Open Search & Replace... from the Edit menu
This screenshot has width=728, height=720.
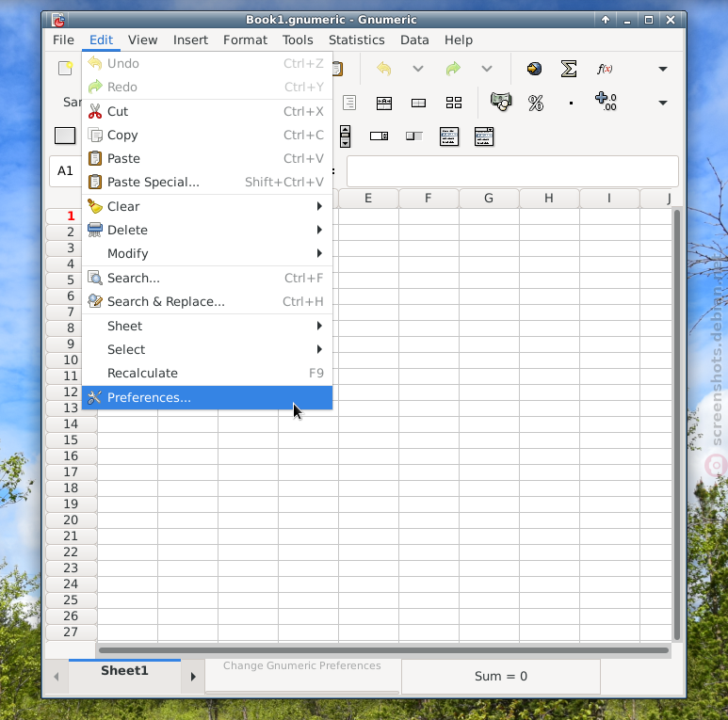pyautogui.click(x=207, y=301)
